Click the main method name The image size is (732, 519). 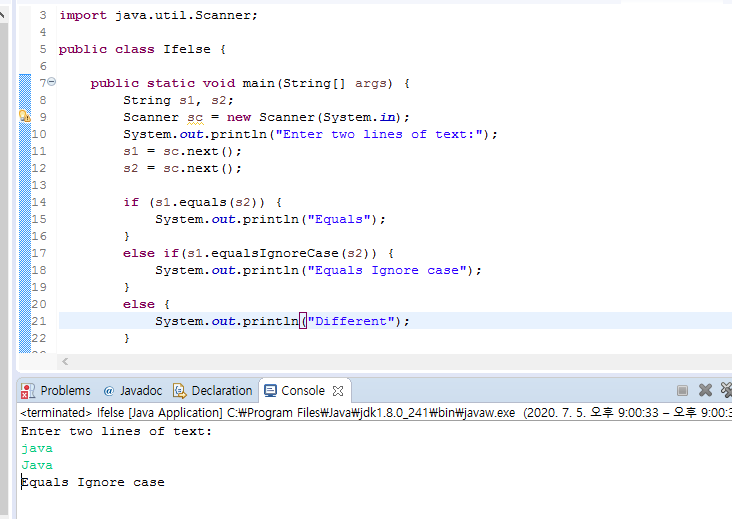point(258,84)
